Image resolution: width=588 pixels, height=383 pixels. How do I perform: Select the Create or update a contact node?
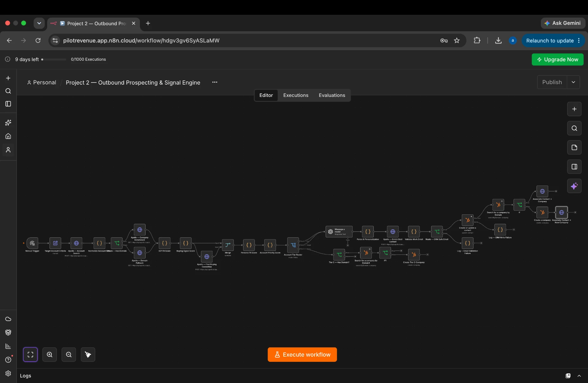click(x=468, y=220)
